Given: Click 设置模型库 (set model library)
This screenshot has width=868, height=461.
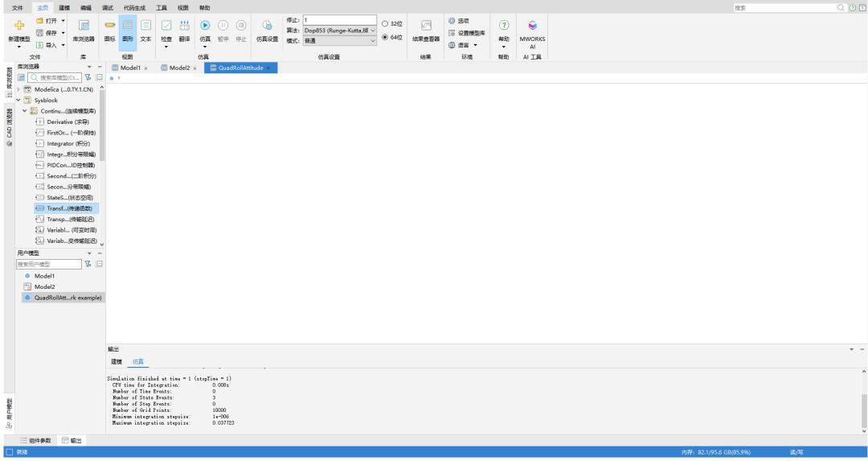Looking at the screenshot, I should [467, 33].
